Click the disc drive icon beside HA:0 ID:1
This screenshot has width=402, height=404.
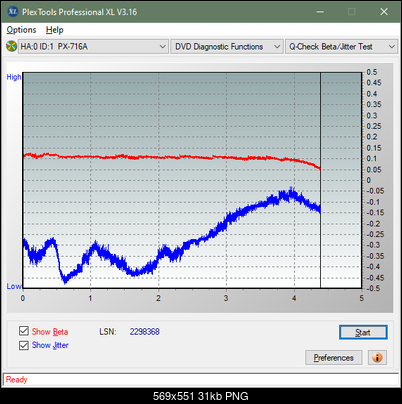(11, 46)
